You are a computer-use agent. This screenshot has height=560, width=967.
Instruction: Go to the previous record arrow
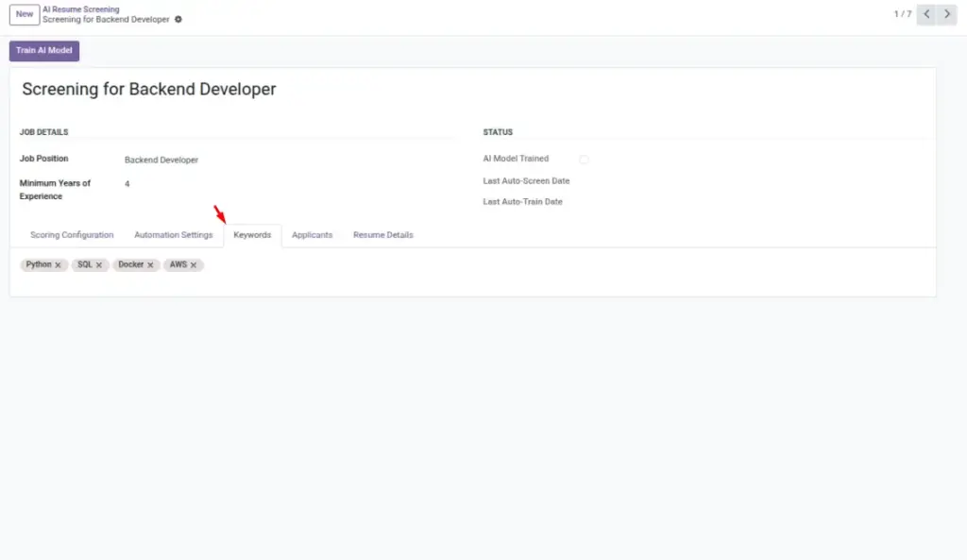coord(926,14)
